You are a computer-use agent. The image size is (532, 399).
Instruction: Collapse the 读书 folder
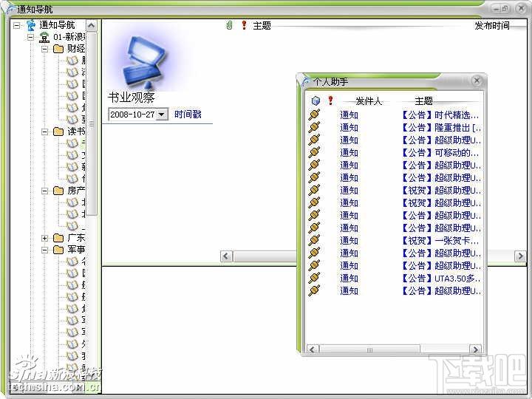(x=44, y=132)
